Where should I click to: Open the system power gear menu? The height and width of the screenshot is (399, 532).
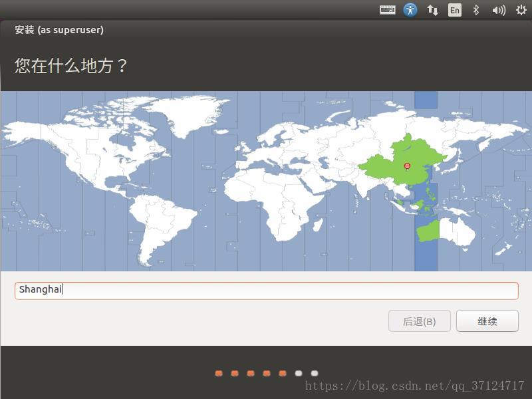[x=521, y=10]
